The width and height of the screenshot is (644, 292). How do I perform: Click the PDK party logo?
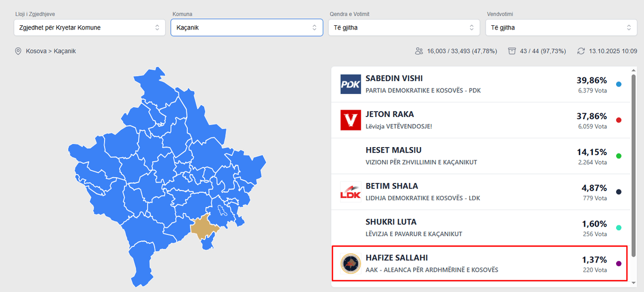pyautogui.click(x=350, y=84)
